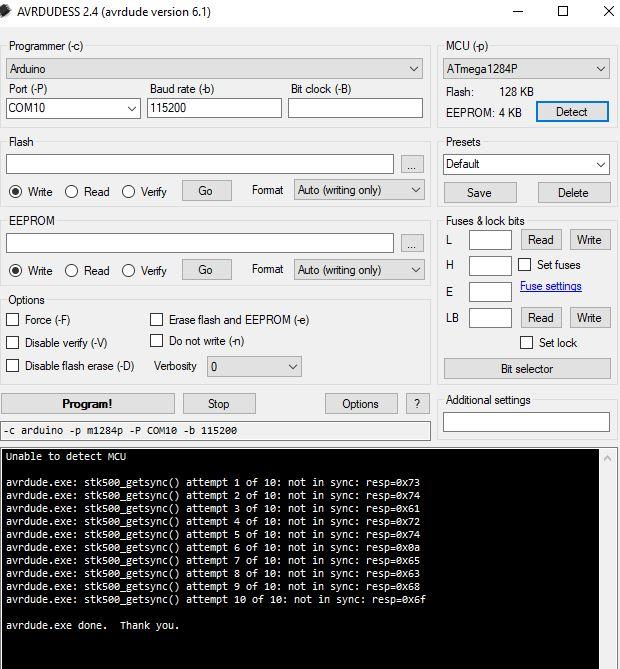Open the Bit selector button

click(x=527, y=369)
